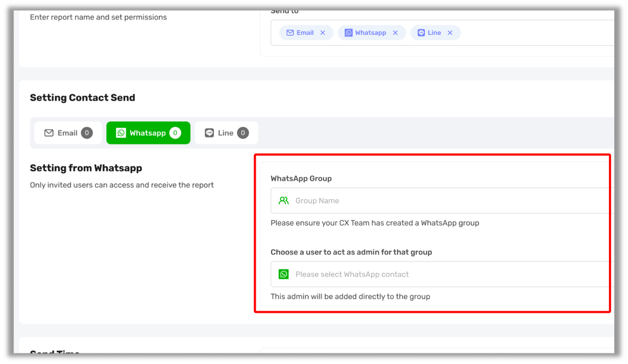
Task: Open the Please select WhatsApp contact dropdown
Action: click(x=442, y=274)
